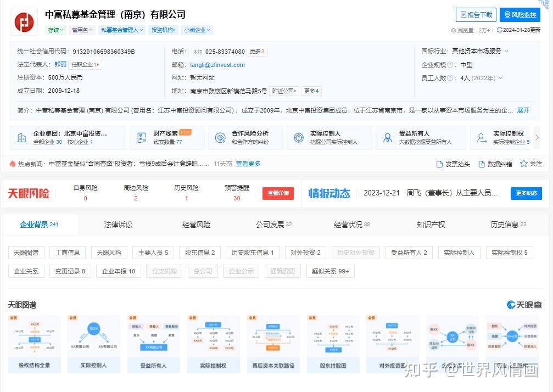Image resolution: width=553 pixels, height=392 pixels.
Task: Select the 工商信息 sub-tab
Action: pyautogui.click(x=68, y=253)
